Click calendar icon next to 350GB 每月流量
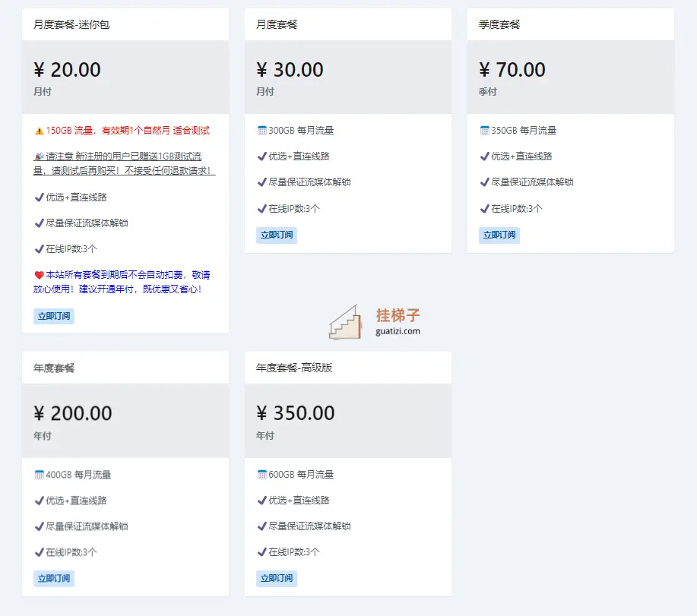The width and height of the screenshot is (697, 616). click(484, 131)
